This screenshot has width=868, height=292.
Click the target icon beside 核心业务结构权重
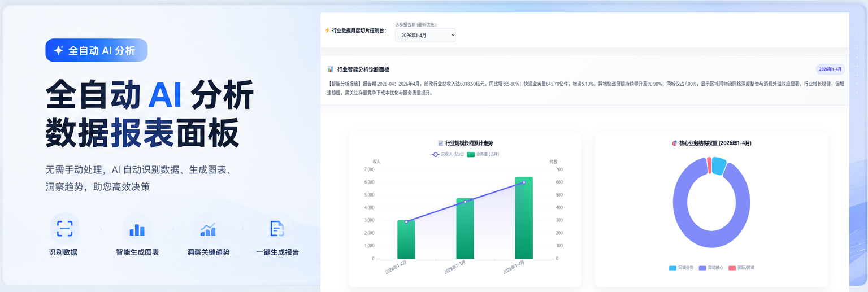click(674, 143)
